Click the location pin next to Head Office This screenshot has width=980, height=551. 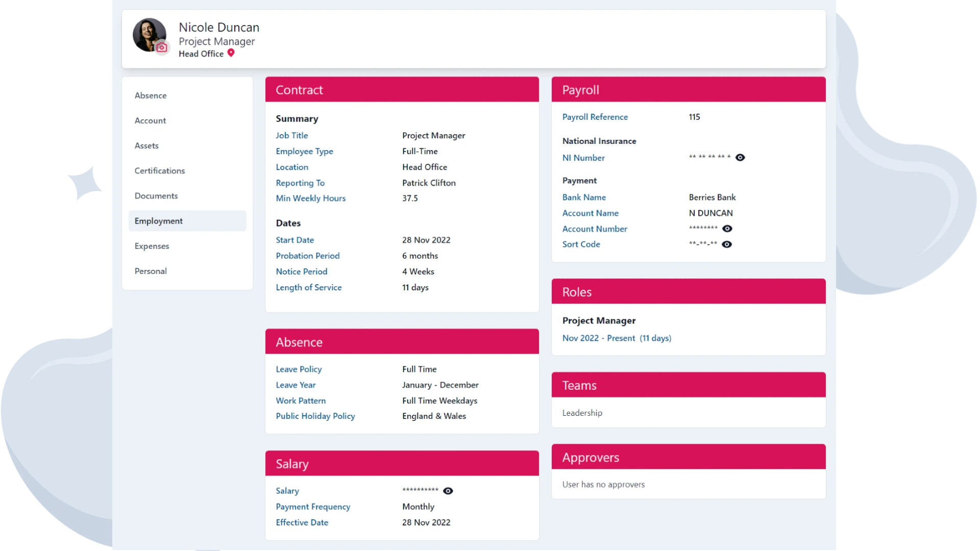point(231,53)
